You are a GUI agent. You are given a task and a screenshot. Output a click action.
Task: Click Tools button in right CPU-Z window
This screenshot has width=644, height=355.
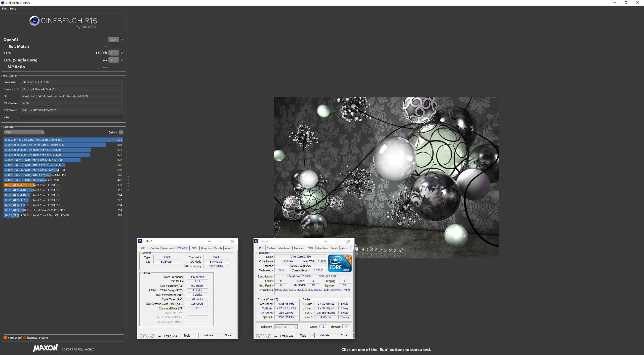coord(303,335)
